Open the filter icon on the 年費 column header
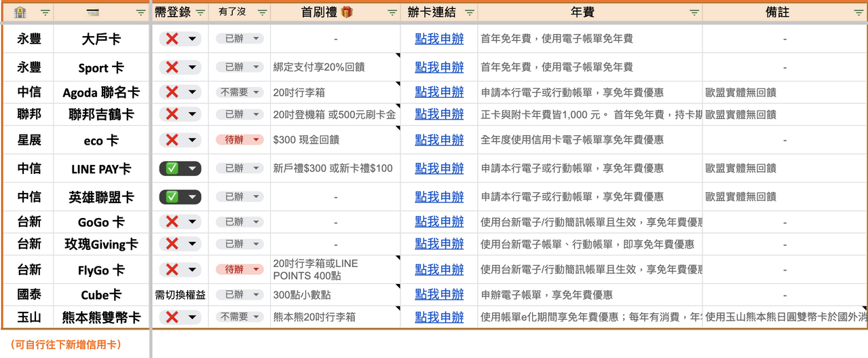 (694, 13)
